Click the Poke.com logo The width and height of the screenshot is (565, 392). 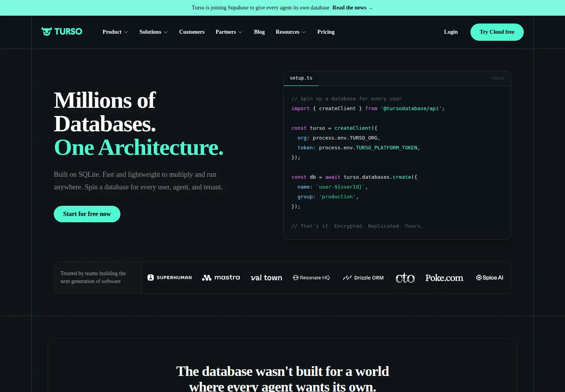(444, 278)
